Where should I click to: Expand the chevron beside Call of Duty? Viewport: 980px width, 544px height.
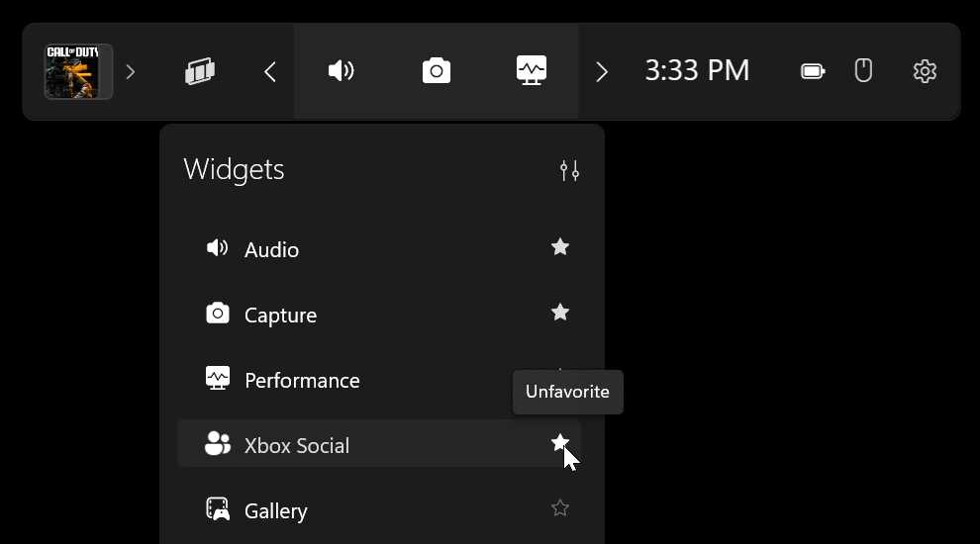(x=130, y=72)
